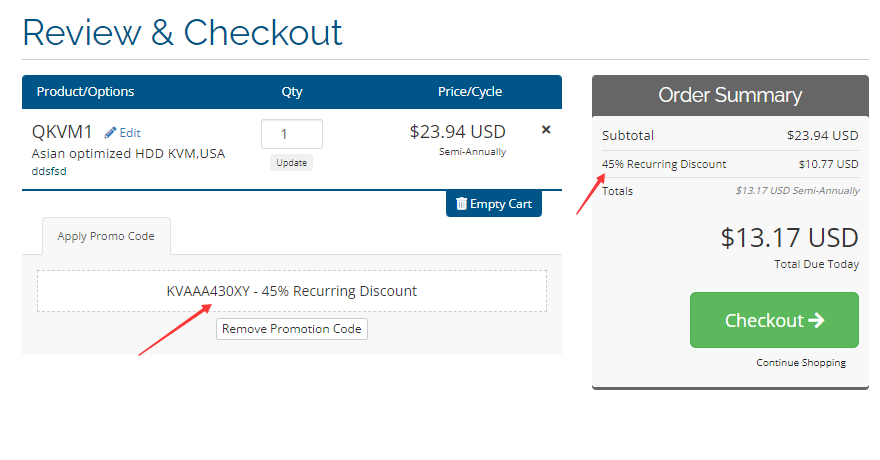
Task: Click the trash icon on Empty Cart
Action: [461, 204]
